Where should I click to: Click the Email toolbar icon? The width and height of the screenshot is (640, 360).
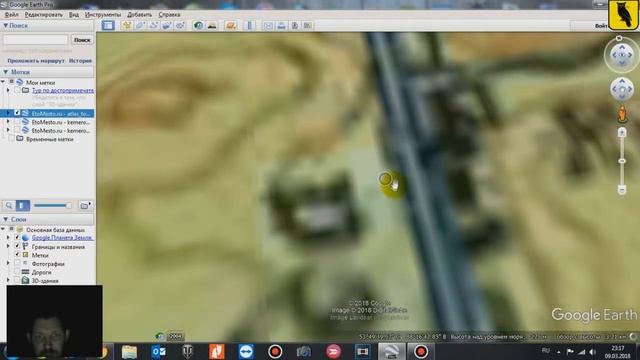268,25
